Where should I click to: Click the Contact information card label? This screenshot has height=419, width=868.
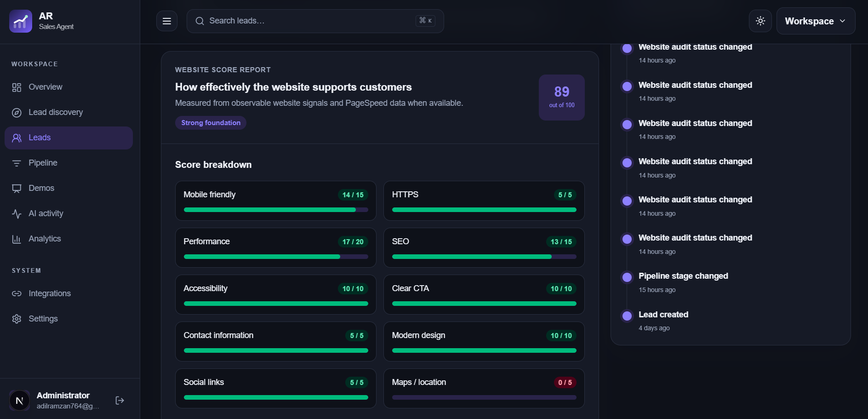point(218,335)
